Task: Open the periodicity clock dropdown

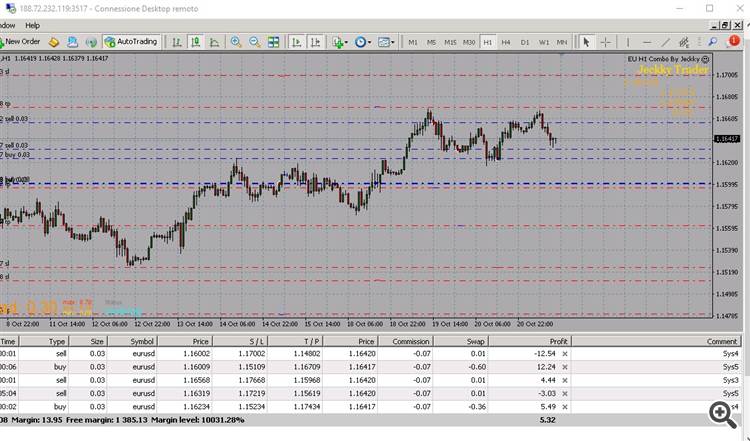Action: pos(363,42)
